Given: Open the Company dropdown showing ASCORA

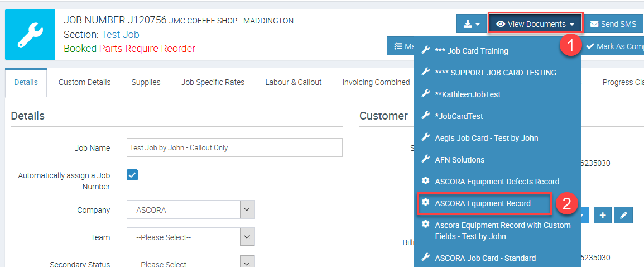Looking at the screenshot, I should click(190, 210).
